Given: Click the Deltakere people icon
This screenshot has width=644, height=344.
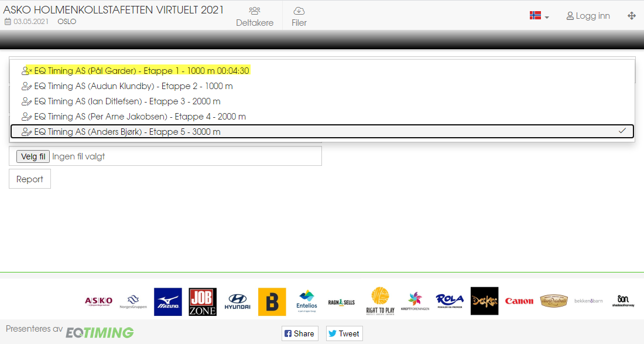Looking at the screenshot, I should coord(255,11).
